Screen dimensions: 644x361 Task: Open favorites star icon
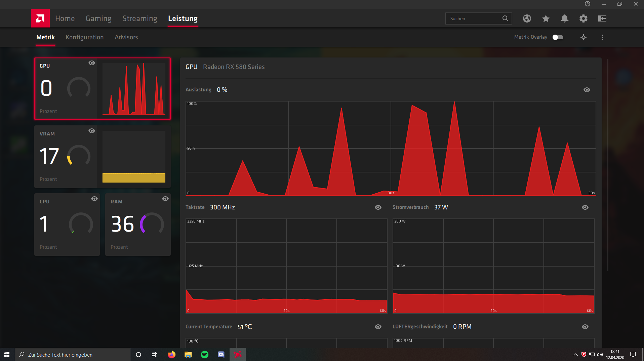coord(546,18)
